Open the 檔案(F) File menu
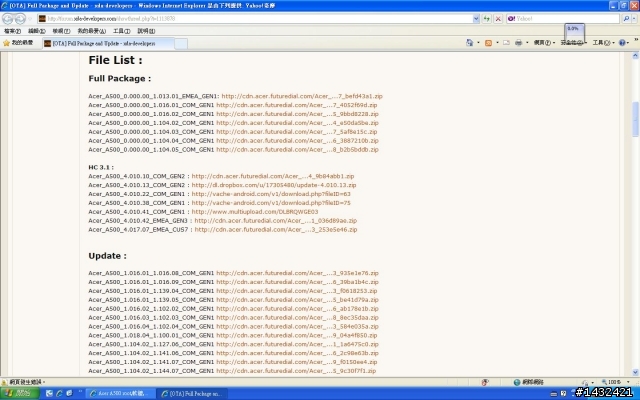Viewport: 640px width, 400px height. coord(12,31)
